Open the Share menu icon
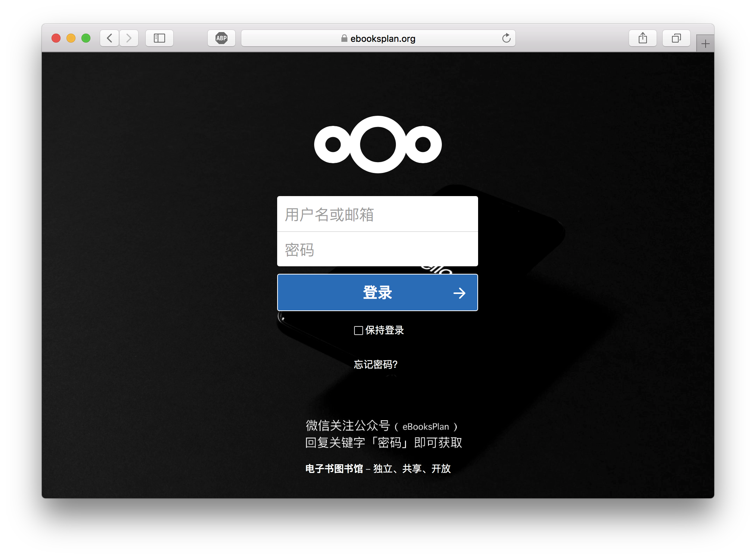The image size is (756, 558). pyautogui.click(x=642, y=38)
